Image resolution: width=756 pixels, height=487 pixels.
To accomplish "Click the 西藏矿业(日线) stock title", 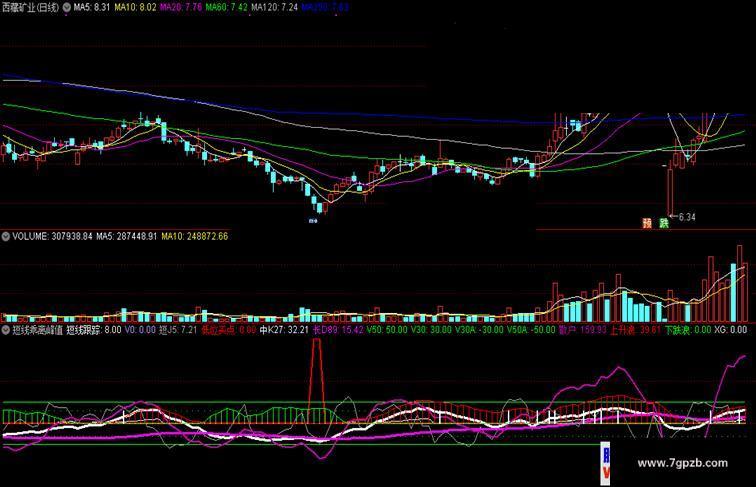I will point(31,7).
